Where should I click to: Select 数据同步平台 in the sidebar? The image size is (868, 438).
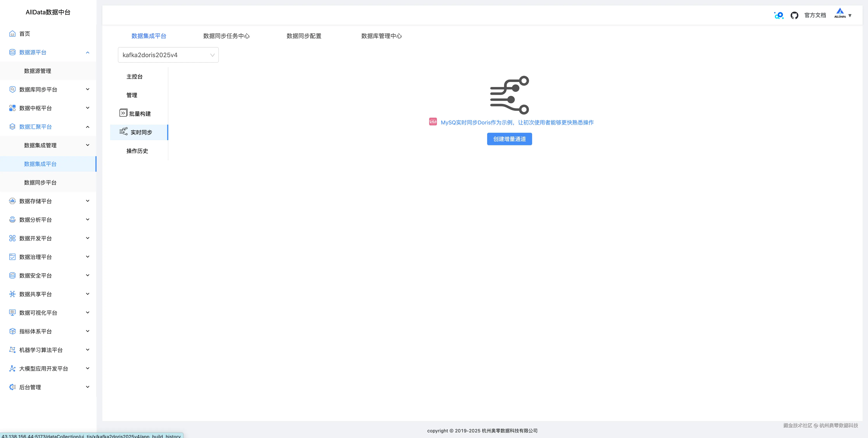pyautogui.click(x=41, y=183)
